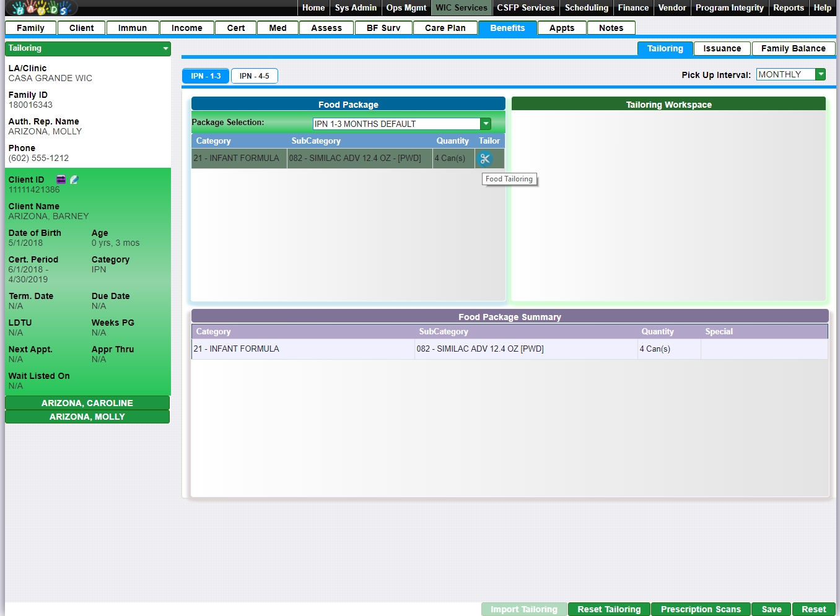Select family member ARIZONA, CAROLINE

coord(87,403)
